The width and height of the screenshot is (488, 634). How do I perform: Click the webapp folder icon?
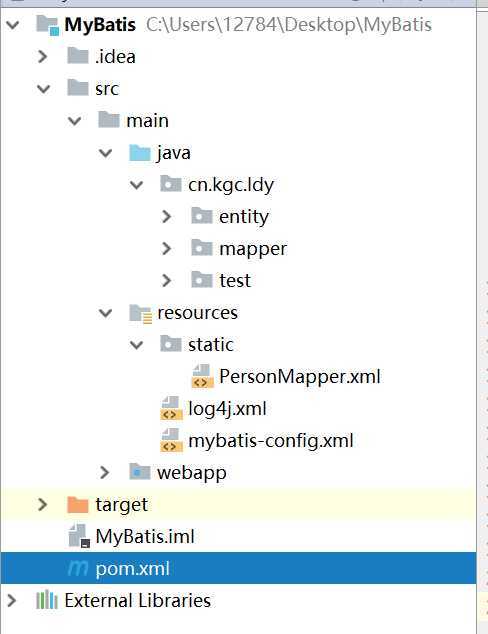tap(140, 472)
